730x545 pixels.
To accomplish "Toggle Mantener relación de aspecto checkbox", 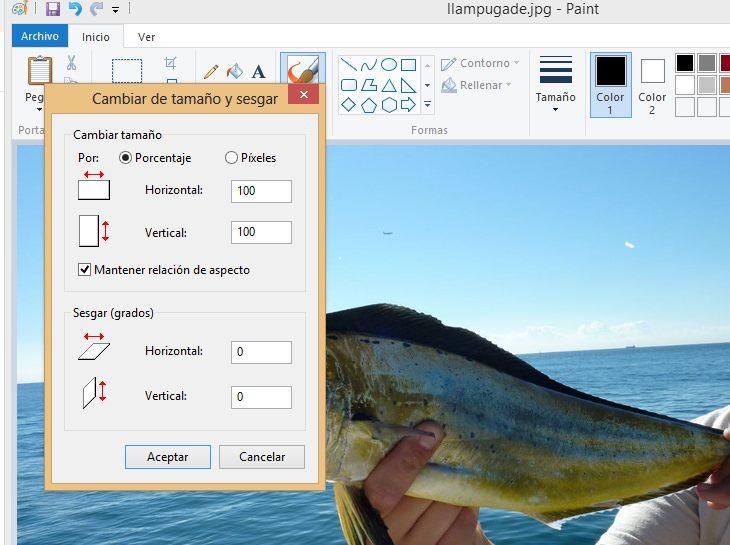I will click(x=84, y=269).
